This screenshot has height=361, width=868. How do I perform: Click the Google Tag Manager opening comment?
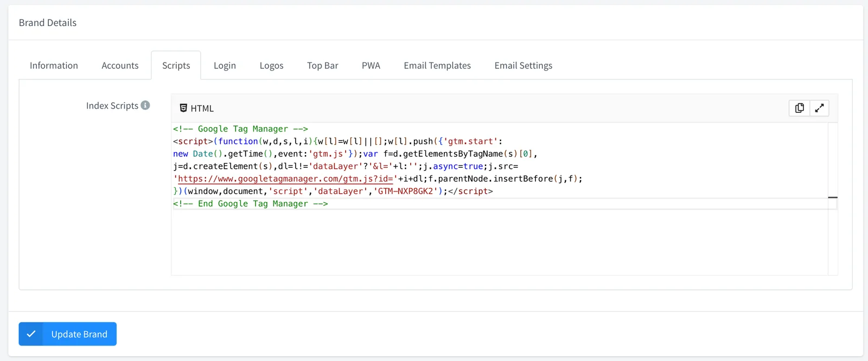pyautogui.click(x=240, y=129)
